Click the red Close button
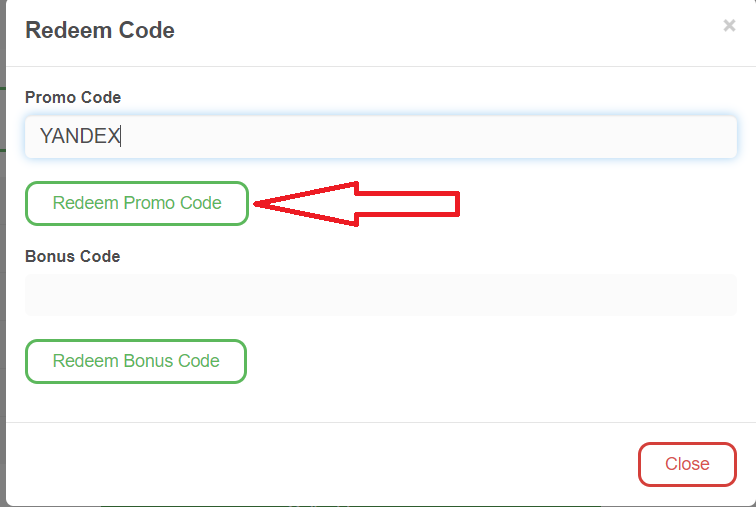Viewport: 756px width, 507px height. tap(687, 464)
